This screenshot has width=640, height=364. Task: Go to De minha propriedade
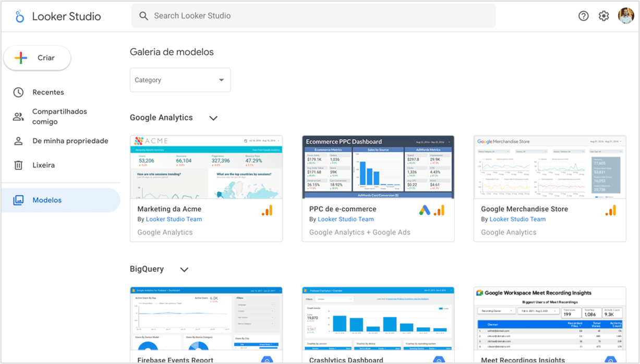[70, 141]
